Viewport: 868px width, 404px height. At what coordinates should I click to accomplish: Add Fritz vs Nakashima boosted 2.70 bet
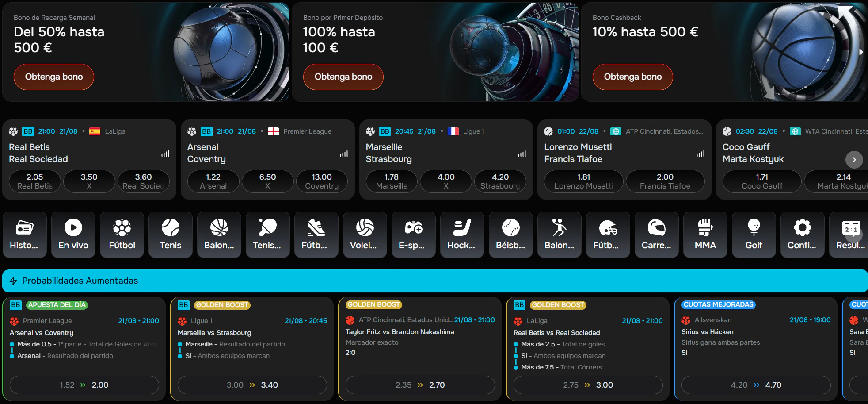420,385
